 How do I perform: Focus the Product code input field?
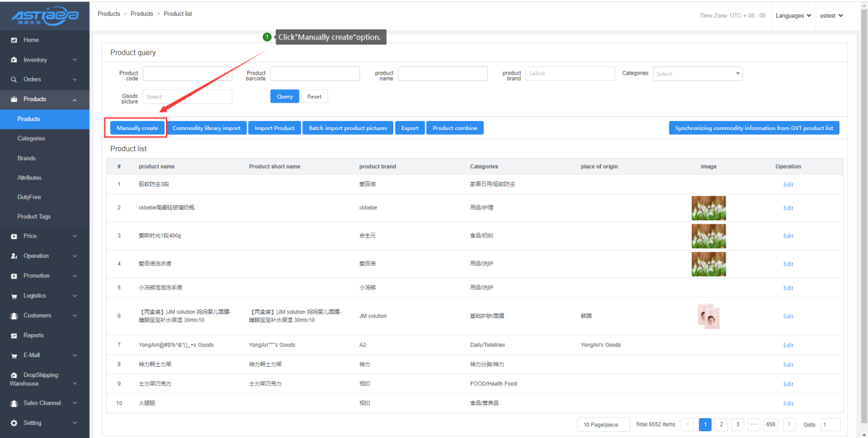pos(187,74)
